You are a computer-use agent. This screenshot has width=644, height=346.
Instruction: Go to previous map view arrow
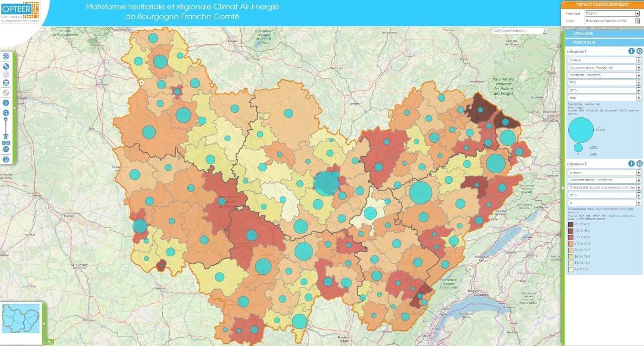[x=4, y=143]
